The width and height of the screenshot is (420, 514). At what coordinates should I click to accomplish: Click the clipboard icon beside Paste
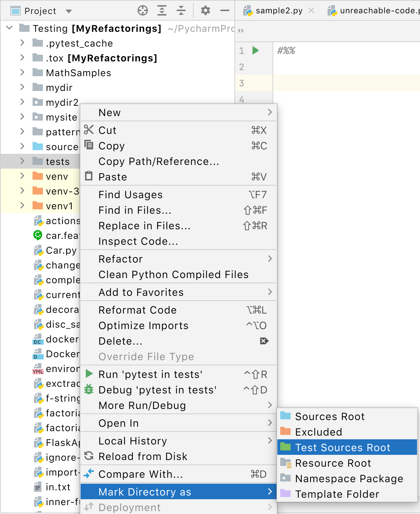[x=89, y=176]
